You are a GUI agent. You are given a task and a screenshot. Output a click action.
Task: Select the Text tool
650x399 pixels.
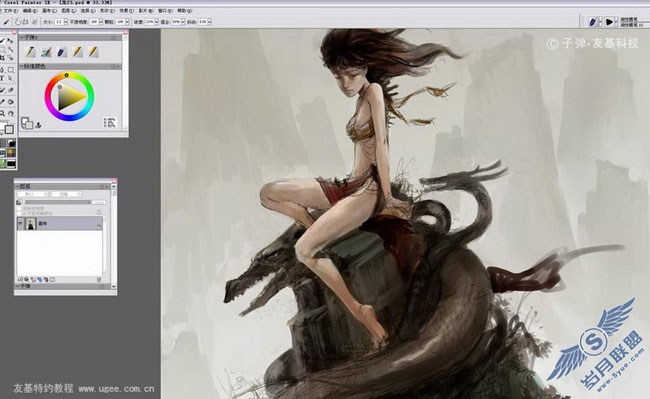(2, 78)
